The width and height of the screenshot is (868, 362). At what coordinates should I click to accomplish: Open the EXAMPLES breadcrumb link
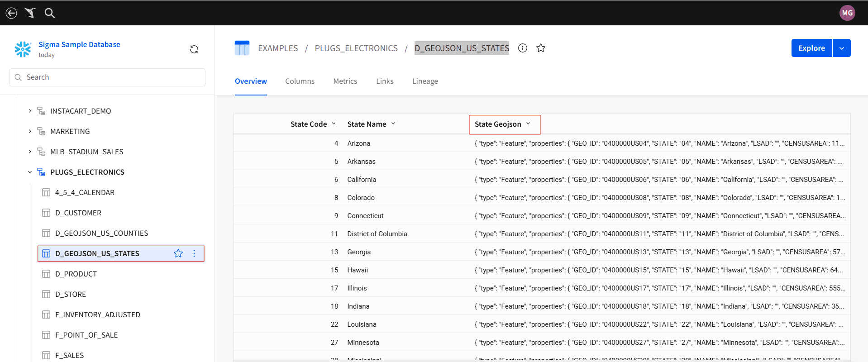click(278, 48)
